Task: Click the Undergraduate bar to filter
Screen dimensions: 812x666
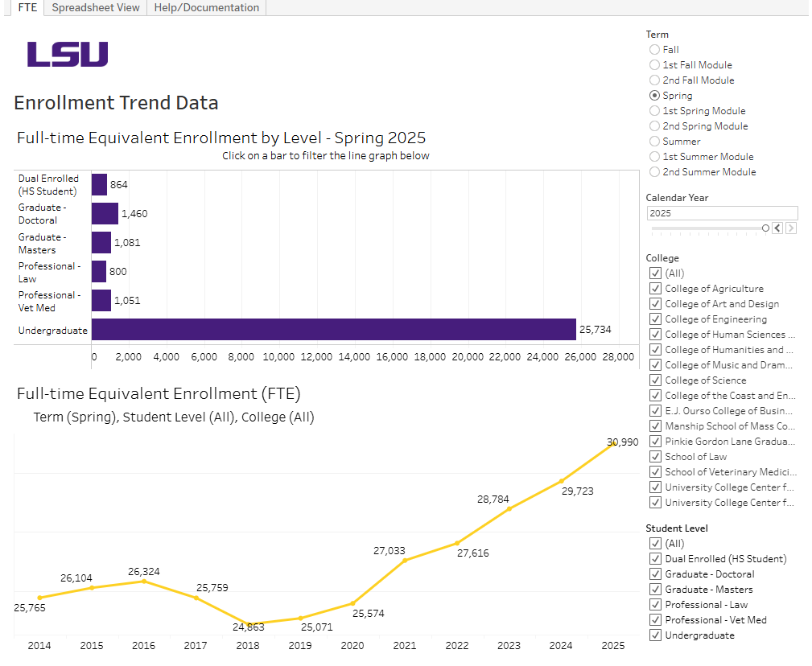Action: pyautogui.click(x=322, y=330)
